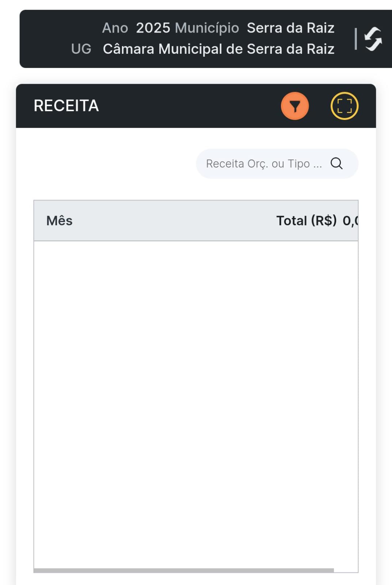Click the Total (R$) column header

coord(306,221)
